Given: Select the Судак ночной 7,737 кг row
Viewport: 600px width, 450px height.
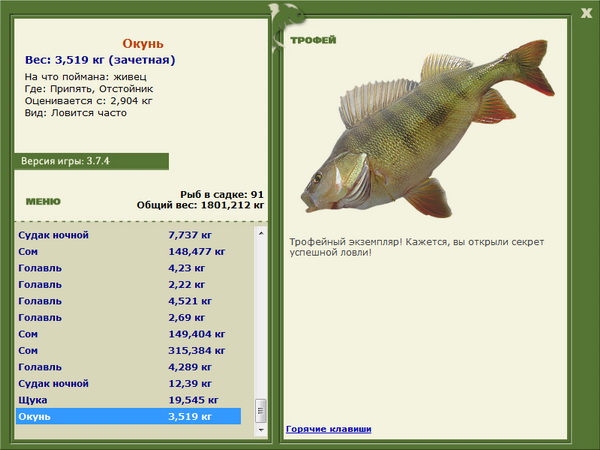Looking at the screenshot, I should [129, 235].
